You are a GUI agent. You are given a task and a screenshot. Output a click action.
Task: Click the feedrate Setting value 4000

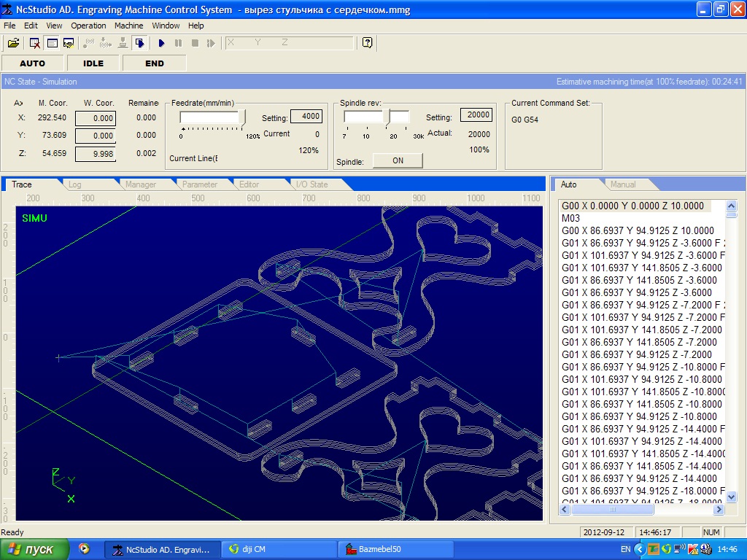click(x=307, y=116)
